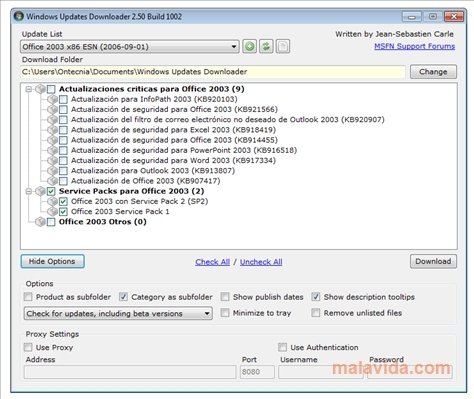The width and height of the screenshot is (474, 399).
Task: Click package icon beside Office KB907417 row
Action: click(x=52, y=181)
